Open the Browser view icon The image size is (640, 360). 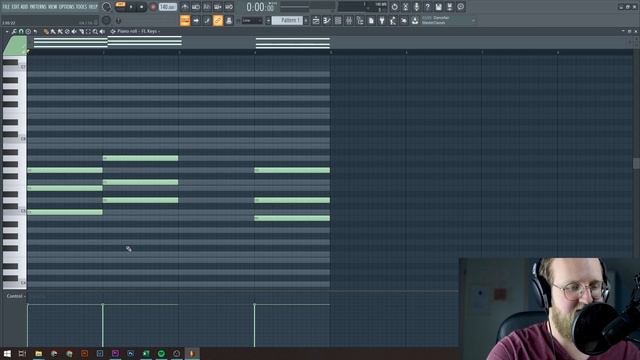[360, 20]
